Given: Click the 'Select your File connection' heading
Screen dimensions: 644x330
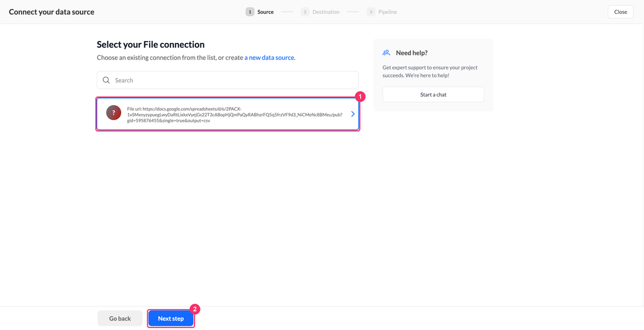Looking at the screenshot, I should tap(151, 44).
